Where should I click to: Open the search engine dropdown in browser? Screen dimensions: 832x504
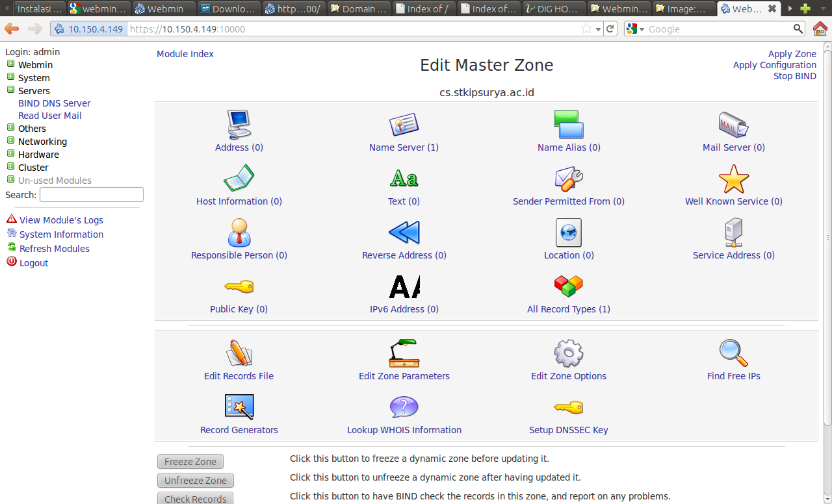[x=636, y=29]
